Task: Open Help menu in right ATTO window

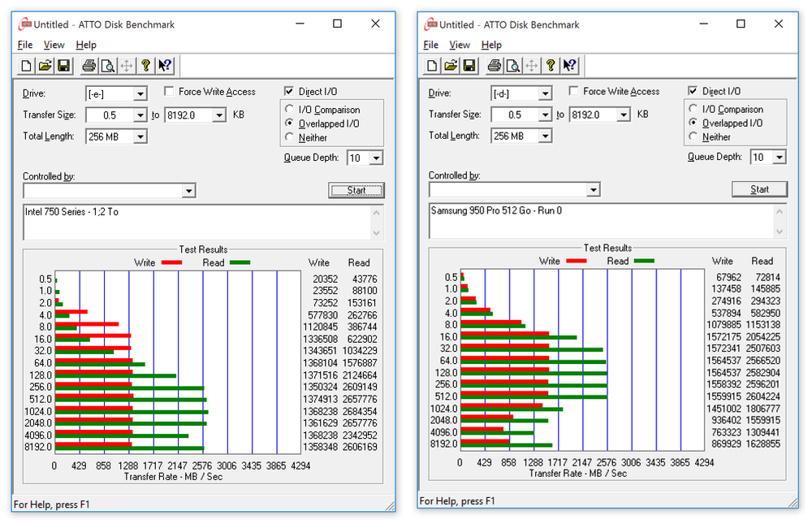Action: click(491, 45)
